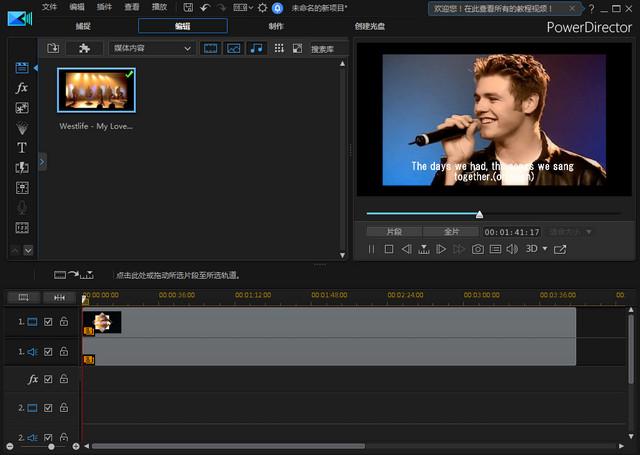The image size is (640, 455).
Task: Open the 文件 menu
Action: (x=49, y=7)
